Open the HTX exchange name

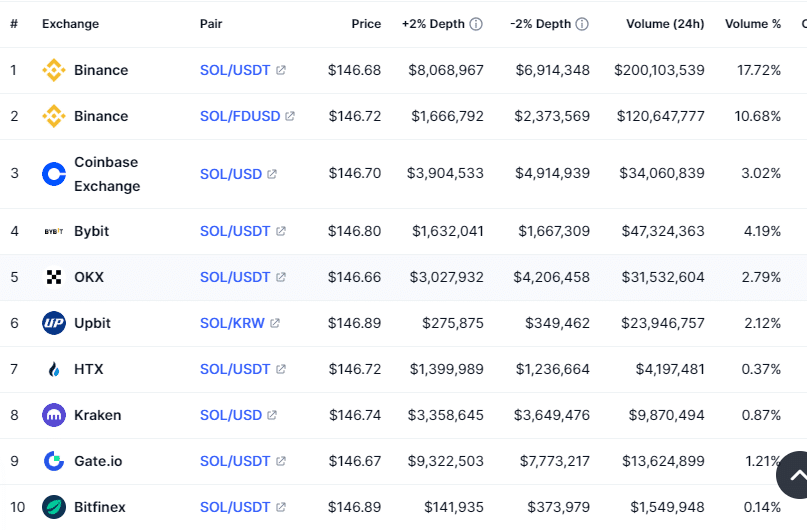89,369
